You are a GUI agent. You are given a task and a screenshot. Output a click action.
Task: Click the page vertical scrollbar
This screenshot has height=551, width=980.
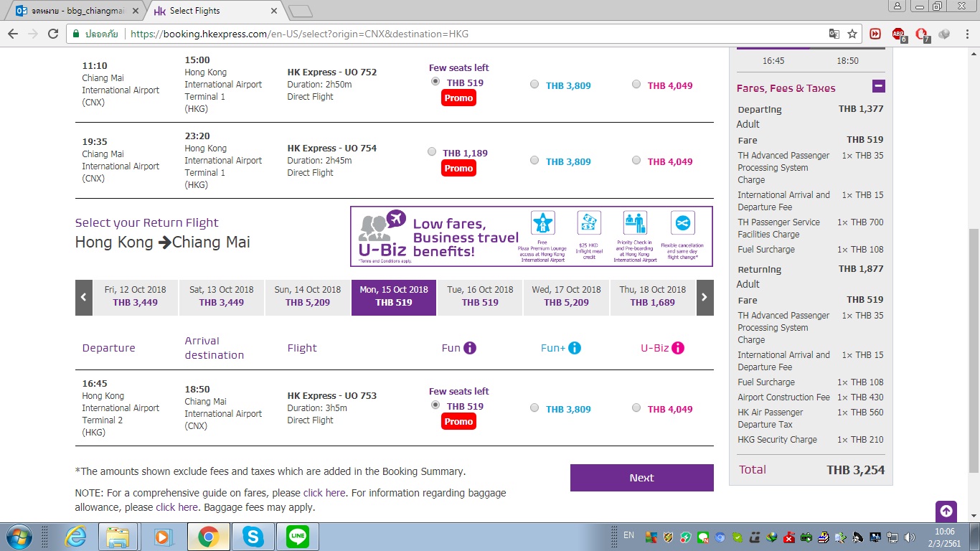974,352
